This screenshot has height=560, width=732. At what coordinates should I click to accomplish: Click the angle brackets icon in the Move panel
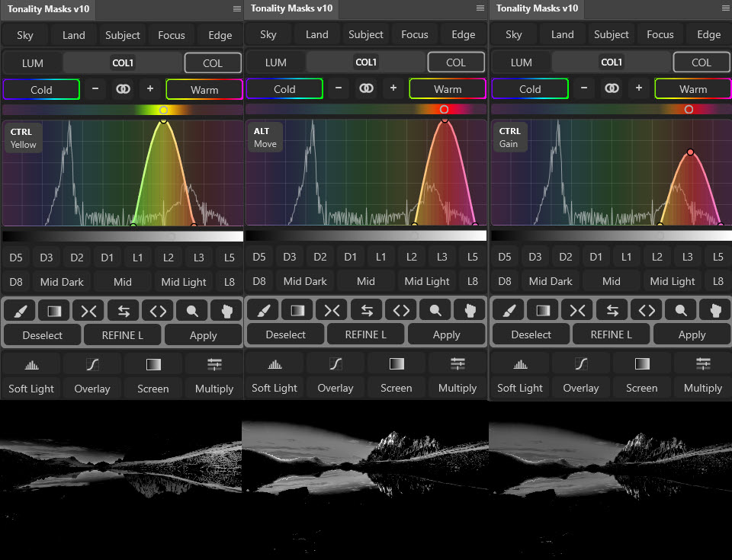401,310
